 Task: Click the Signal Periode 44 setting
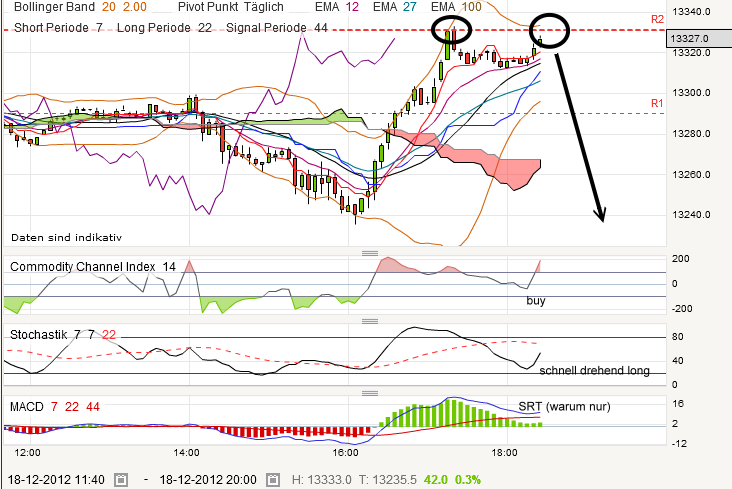[277, 28]
